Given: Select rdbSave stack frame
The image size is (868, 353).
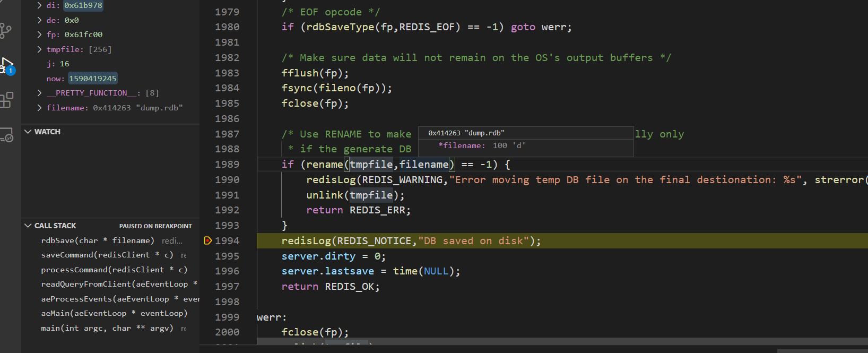Looking at the screenshot, I should 110,240.
